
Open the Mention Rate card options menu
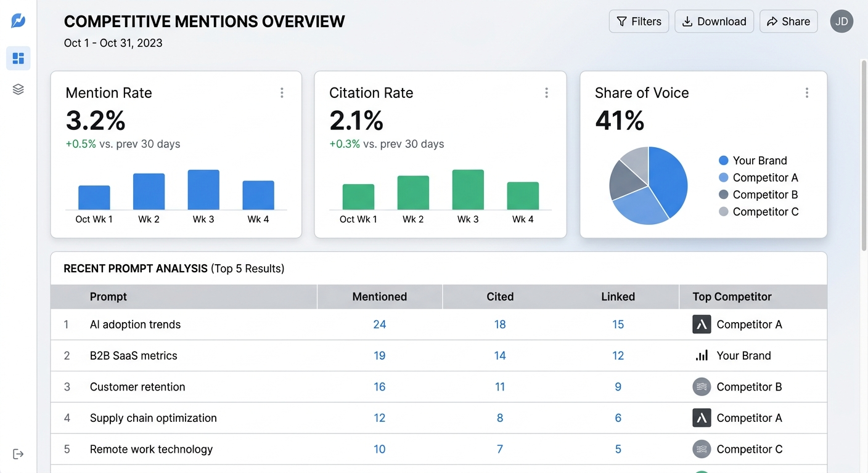click(x=282, y=92)
